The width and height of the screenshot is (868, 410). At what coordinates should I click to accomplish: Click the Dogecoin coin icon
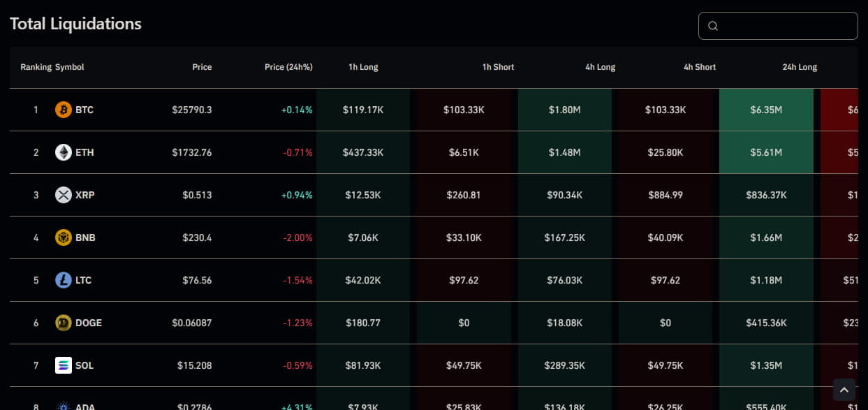(64, 323)
